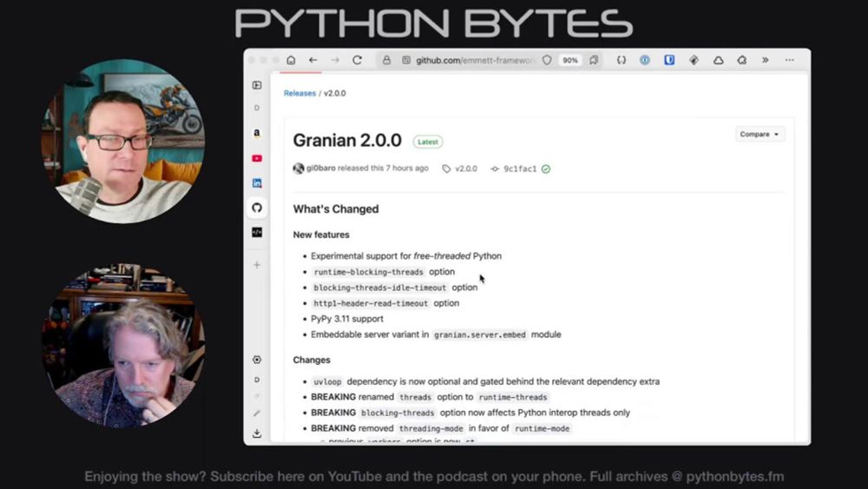Click runtime-mode code text

pyautogui.click(x=542, y=429)
